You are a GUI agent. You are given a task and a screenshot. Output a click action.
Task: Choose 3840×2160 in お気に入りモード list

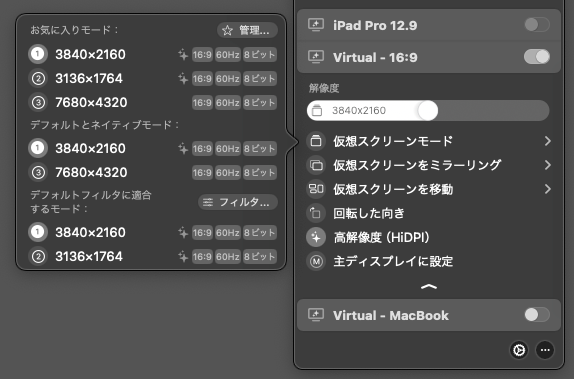click(x=90, y=55)
